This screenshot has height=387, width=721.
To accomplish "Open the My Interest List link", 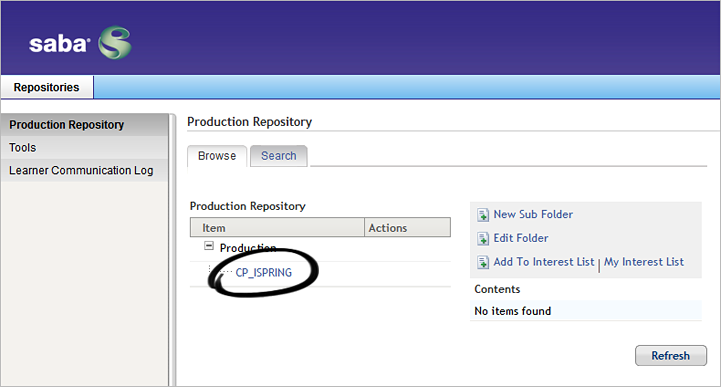I will point(644,262).
